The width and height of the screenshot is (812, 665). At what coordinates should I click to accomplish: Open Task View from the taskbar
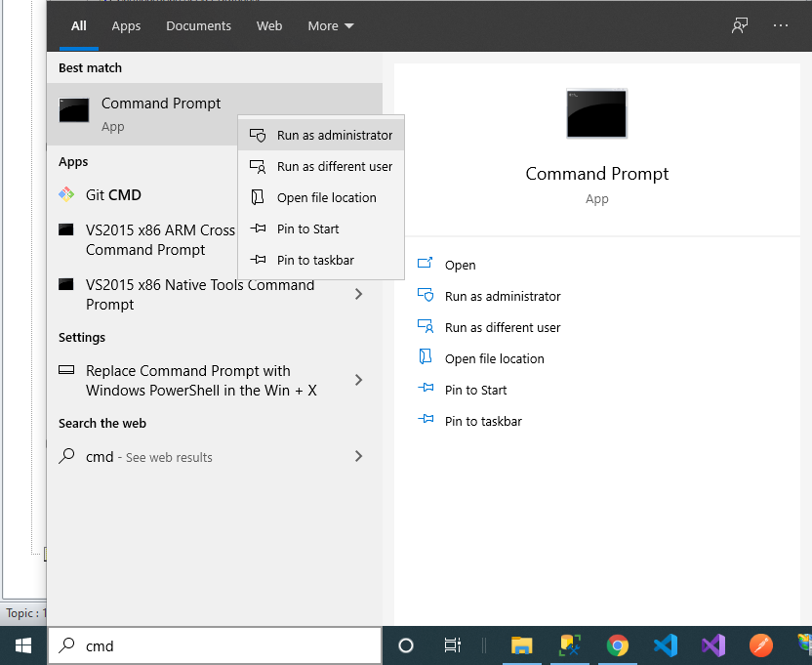[452, 645]
